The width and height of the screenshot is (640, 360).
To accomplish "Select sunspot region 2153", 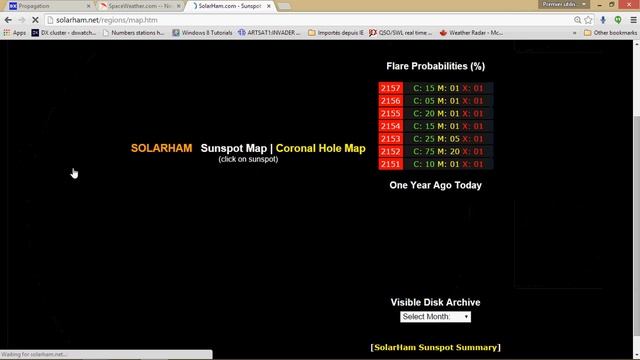I will pos(390,139).
